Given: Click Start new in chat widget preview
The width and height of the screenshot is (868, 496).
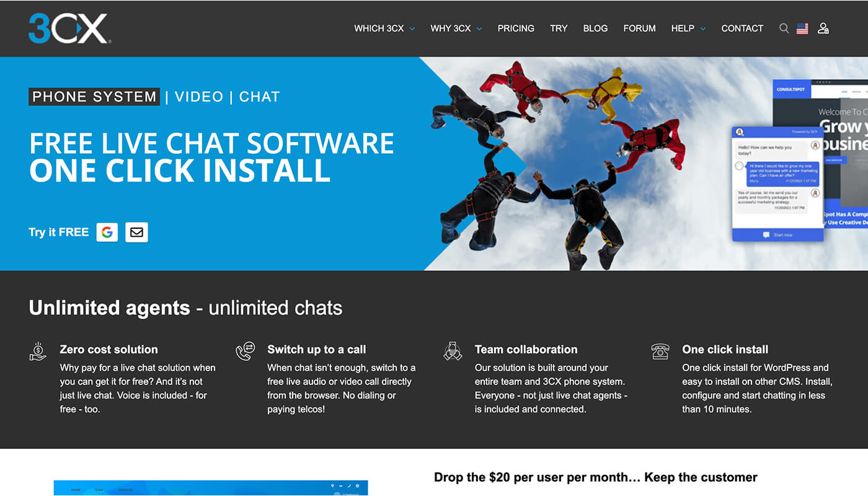Looking at the screenshot, I should [x=777, y=235].
